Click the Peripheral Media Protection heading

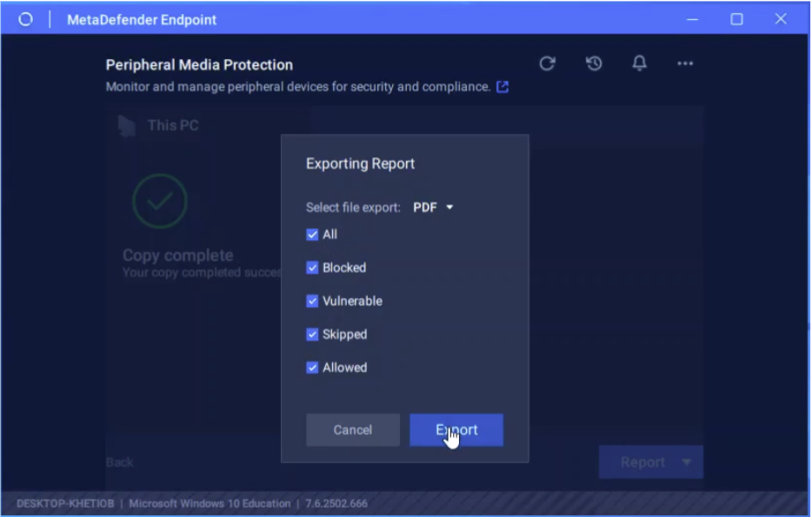pyautogui.click(x=199, y=64)
